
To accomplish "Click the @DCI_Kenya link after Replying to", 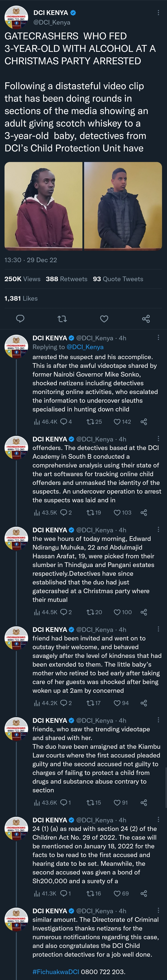I will coord(85,347).
